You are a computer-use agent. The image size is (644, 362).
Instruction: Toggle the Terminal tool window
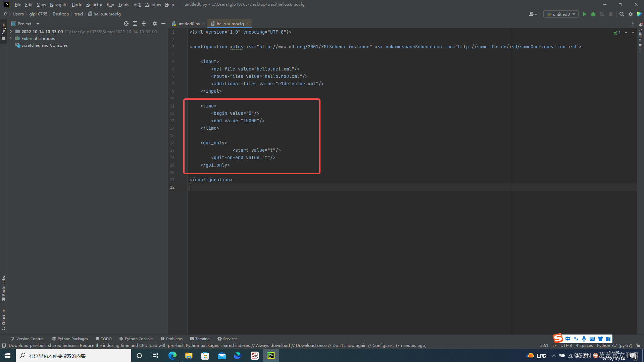point(200,339)
